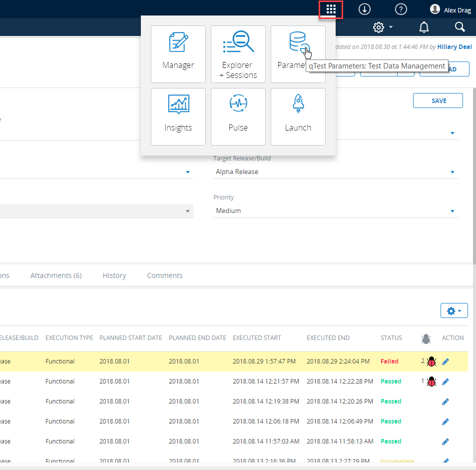Expand the Priority Medium dropdown
The width and height of the screenshot is (476, 470).
[x=452, y=211]
